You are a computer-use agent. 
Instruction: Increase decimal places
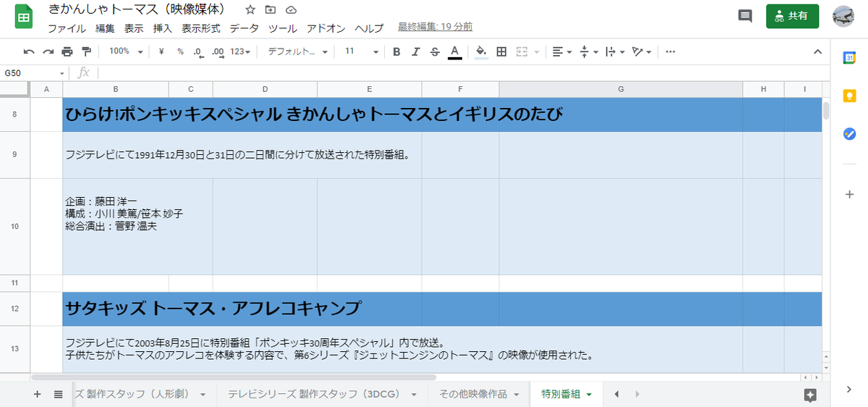tap(217, 51)
